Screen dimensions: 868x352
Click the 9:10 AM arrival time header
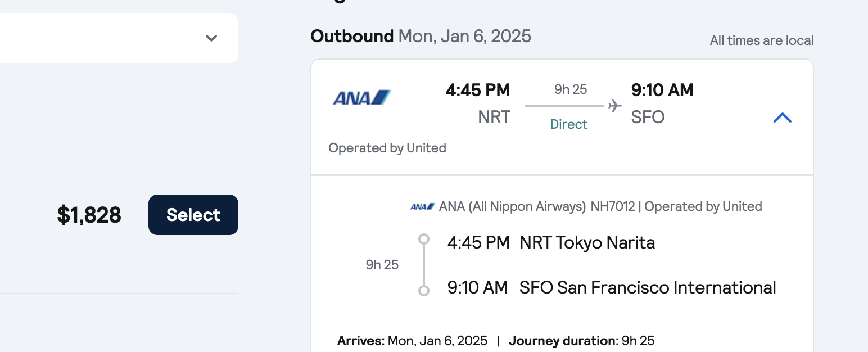pyautogui.click(x=662, y=90)
